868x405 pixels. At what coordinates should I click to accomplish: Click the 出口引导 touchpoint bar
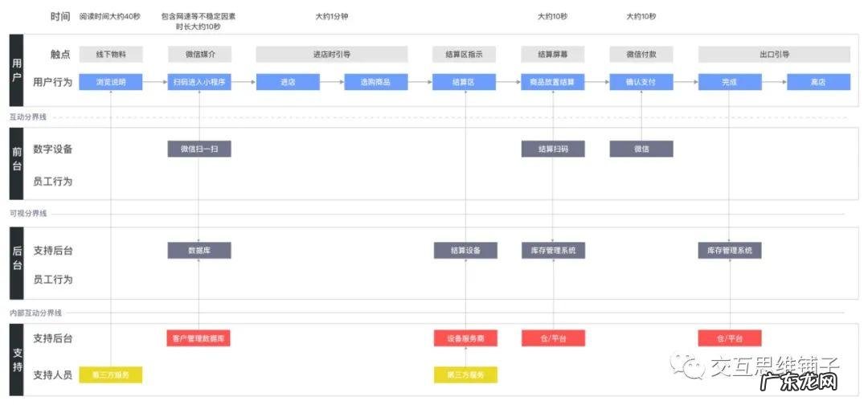coord(774,55)
